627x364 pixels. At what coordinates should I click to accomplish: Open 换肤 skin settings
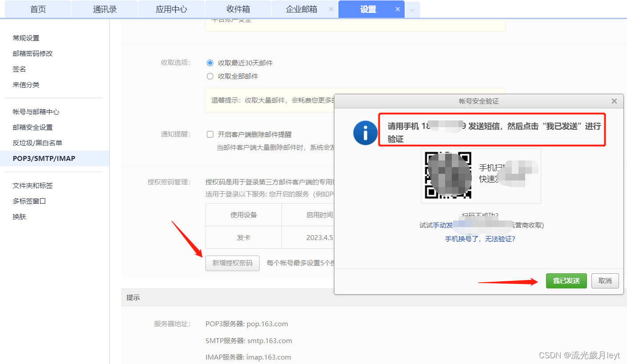tap(20, 217)
